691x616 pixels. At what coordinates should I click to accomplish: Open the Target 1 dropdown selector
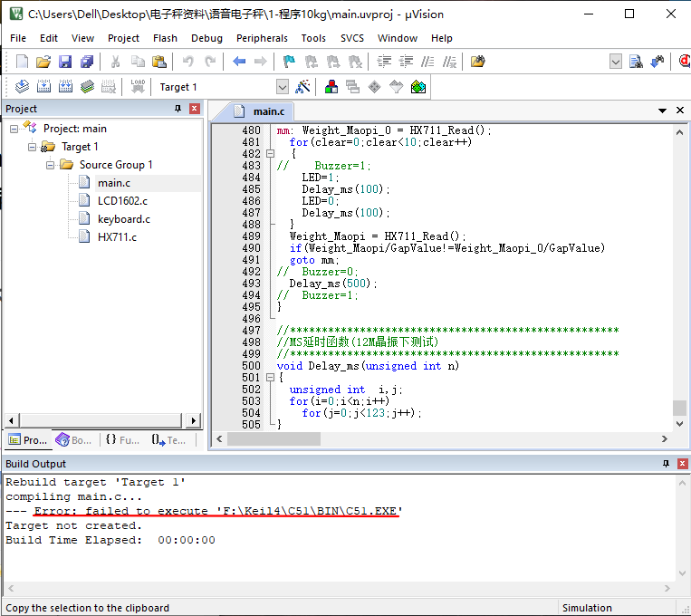click(283, 87)
